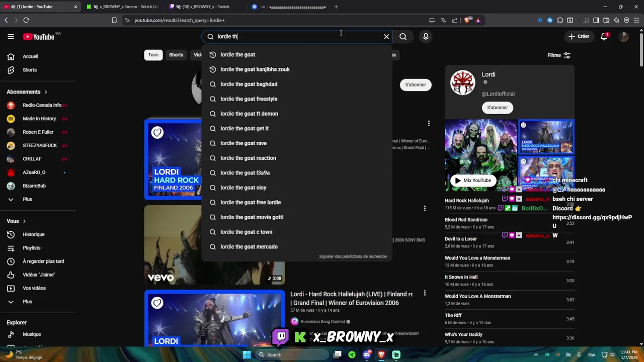Clear the search box with the X

point(386,36)
